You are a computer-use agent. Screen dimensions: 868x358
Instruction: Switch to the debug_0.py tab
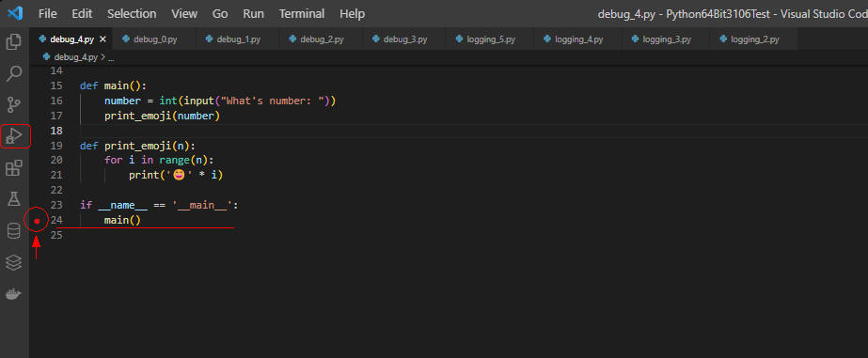[154, 39]
